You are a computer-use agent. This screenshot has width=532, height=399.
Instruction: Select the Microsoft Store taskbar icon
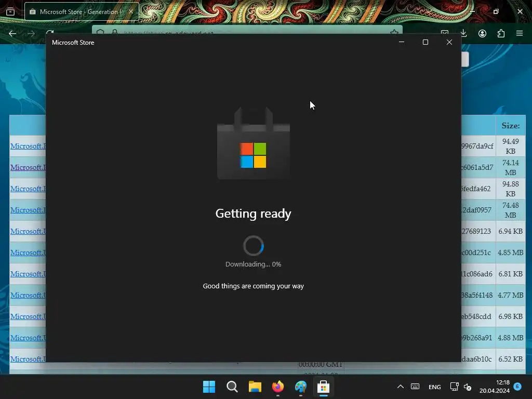[x=323, y=387]
